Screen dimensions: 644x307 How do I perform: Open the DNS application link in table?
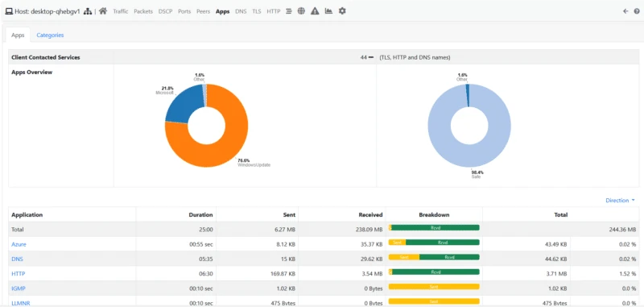tap(16, 259)
